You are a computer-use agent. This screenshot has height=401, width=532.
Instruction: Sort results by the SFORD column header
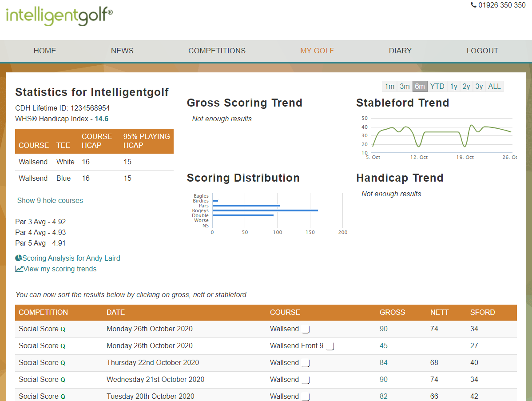click(482, 313)
